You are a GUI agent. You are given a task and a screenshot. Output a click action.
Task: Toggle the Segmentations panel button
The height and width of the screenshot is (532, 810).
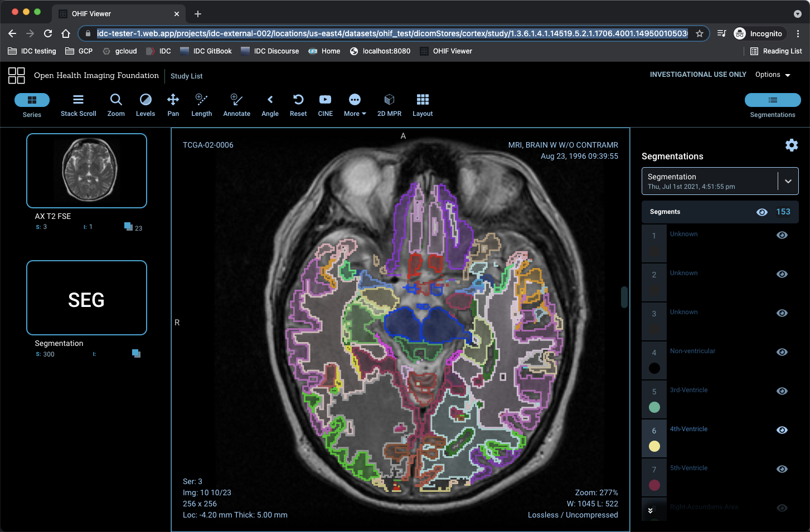773,100
